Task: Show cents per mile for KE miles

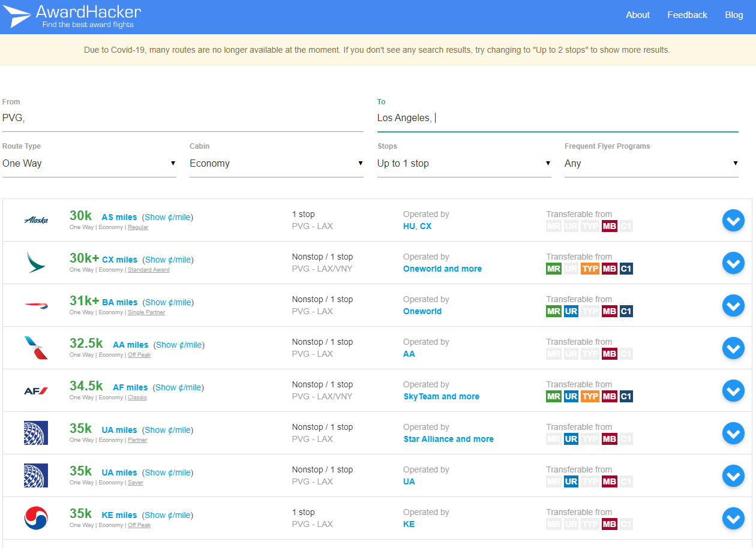Action: pyautogui.click(x=167, y=515)
